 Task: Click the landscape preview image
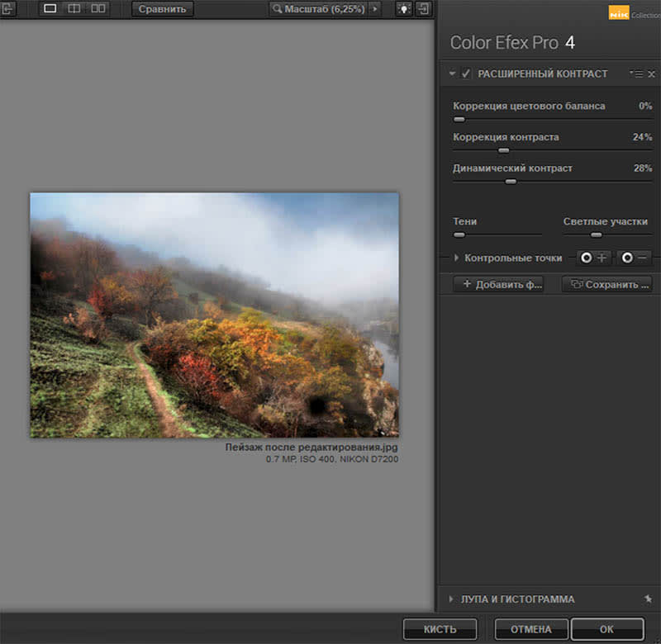214,315
